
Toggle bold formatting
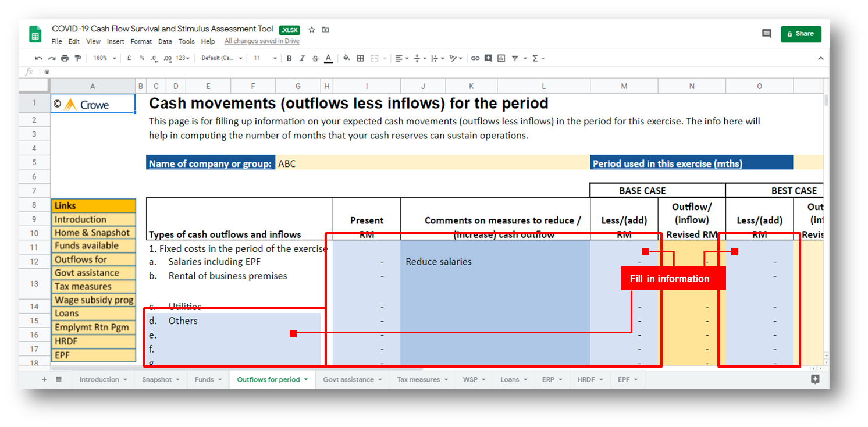(289, 58)
